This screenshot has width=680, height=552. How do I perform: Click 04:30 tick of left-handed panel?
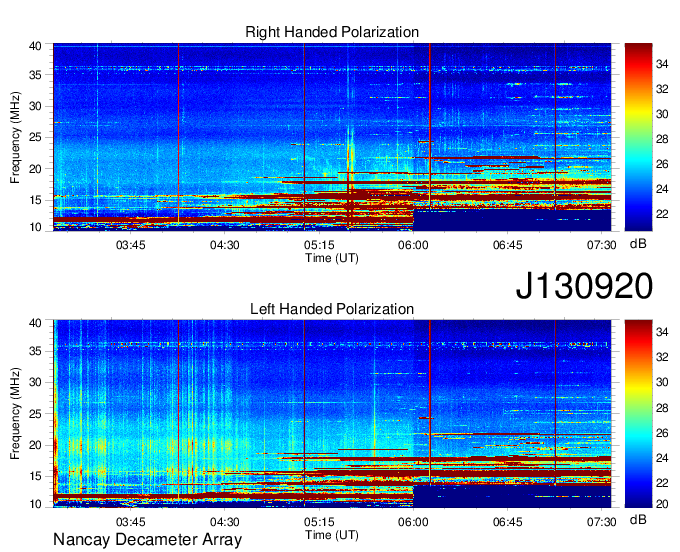pos(225,522)
